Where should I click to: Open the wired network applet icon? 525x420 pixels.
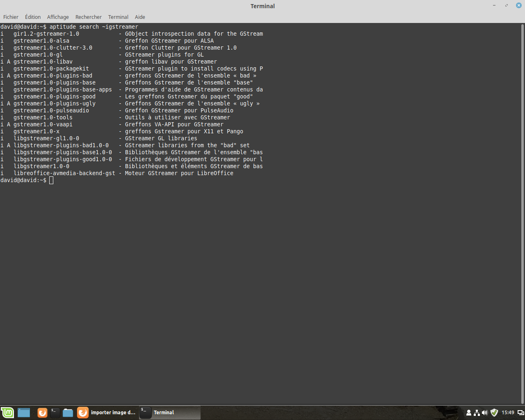coord(477,413)
